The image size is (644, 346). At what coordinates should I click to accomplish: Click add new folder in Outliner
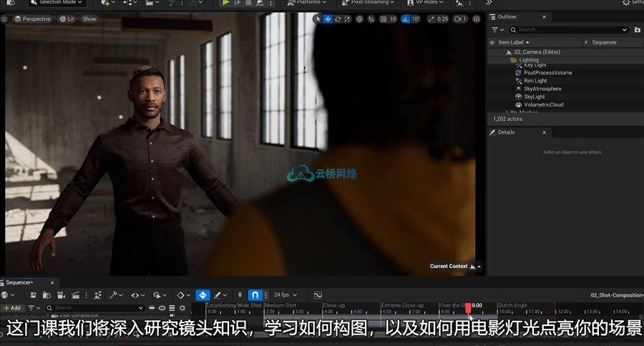click(x=638, y=29)
